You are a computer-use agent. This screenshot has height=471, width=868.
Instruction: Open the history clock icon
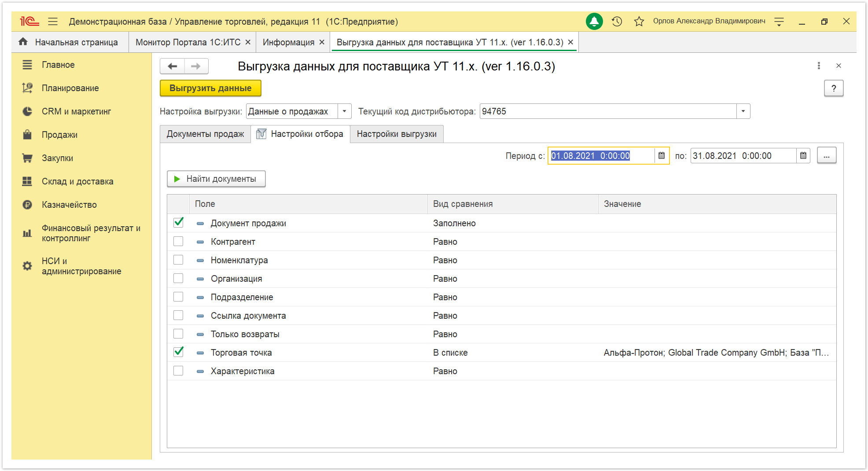[x=617, y=21]
